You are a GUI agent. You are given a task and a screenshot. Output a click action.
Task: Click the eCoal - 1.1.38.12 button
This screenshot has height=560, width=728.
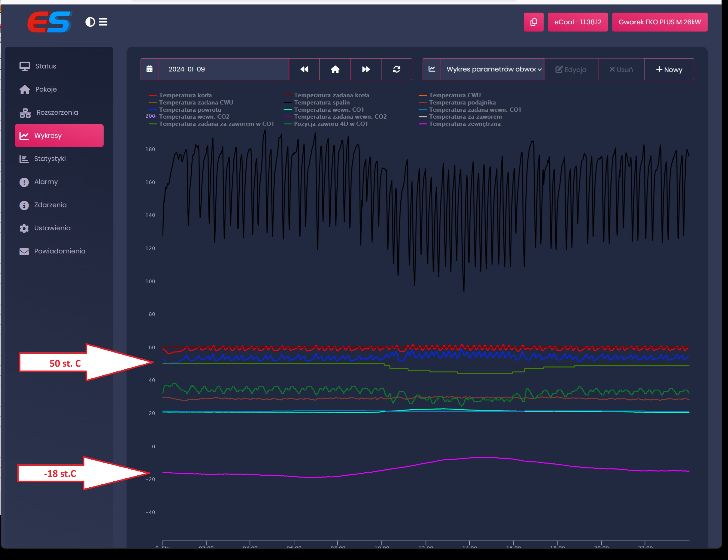(x=577, y=22)
